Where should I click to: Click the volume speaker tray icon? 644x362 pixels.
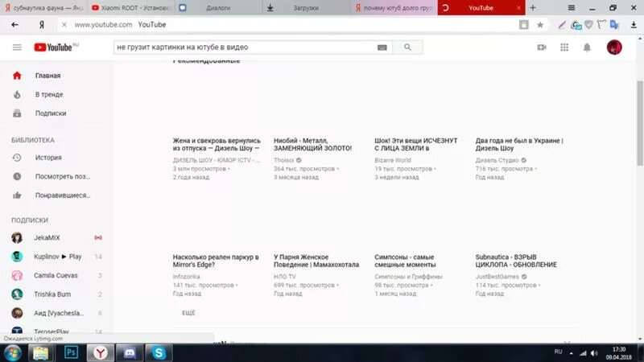pyautogui.click(x=594, y=353)
